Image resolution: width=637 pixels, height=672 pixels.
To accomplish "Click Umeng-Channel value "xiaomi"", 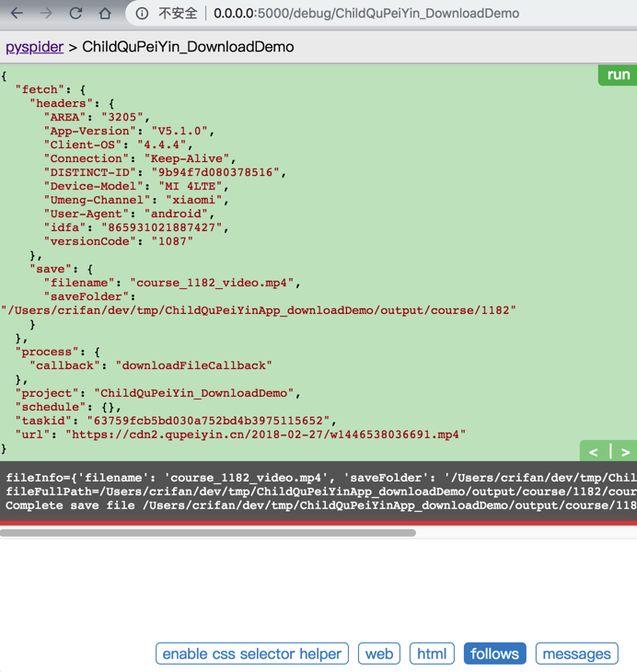I will click(193, 200).
